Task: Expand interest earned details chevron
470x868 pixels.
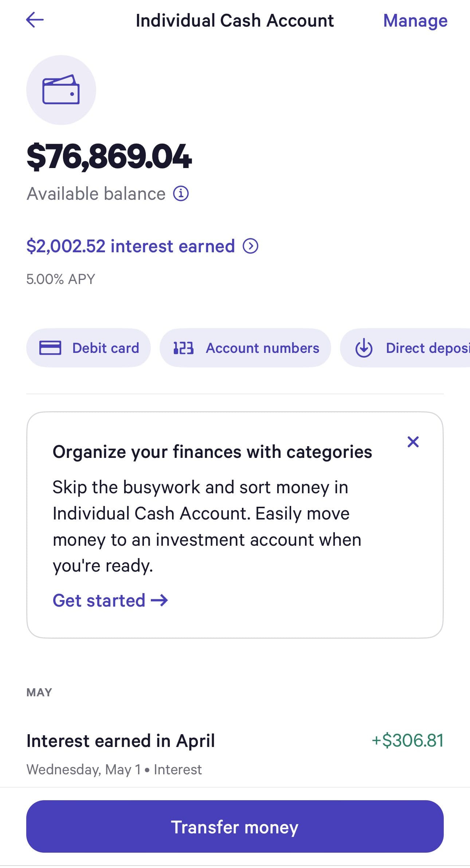Action: 251,246
